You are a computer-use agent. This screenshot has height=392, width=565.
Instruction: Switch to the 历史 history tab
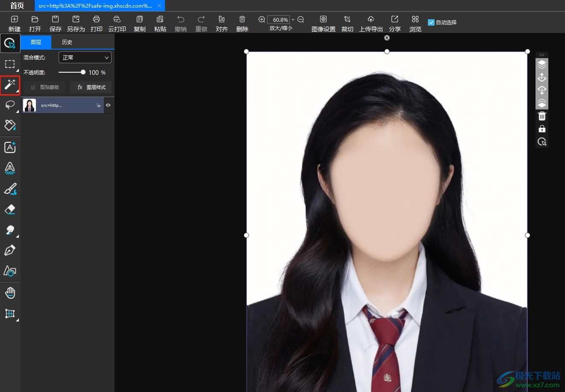click(x=67, y=42)
